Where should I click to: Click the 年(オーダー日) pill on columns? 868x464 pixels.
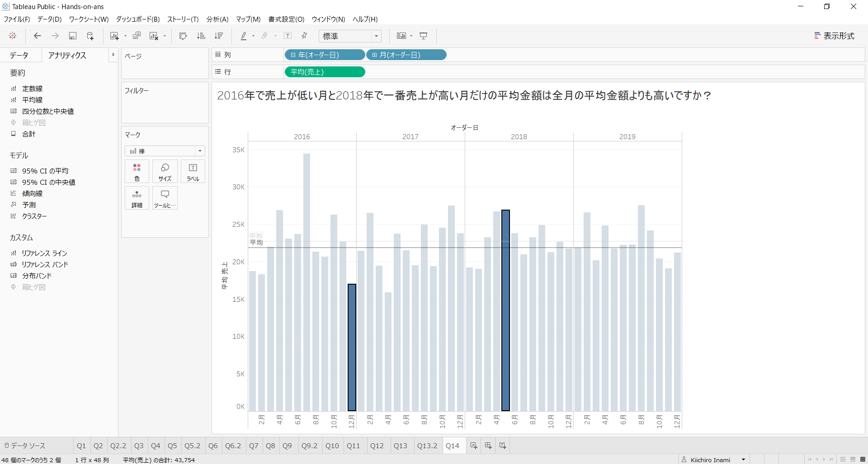(x=325, y=55)
